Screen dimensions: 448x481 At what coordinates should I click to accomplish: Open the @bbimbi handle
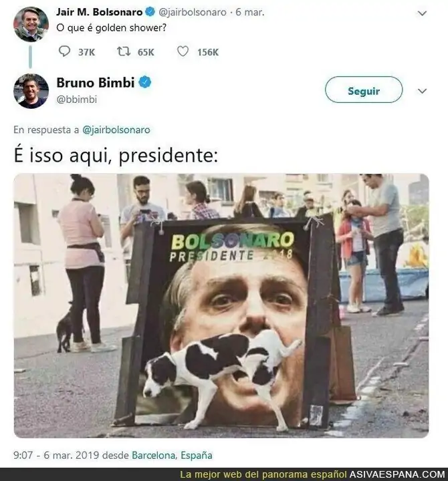click(x=76, y=100)
